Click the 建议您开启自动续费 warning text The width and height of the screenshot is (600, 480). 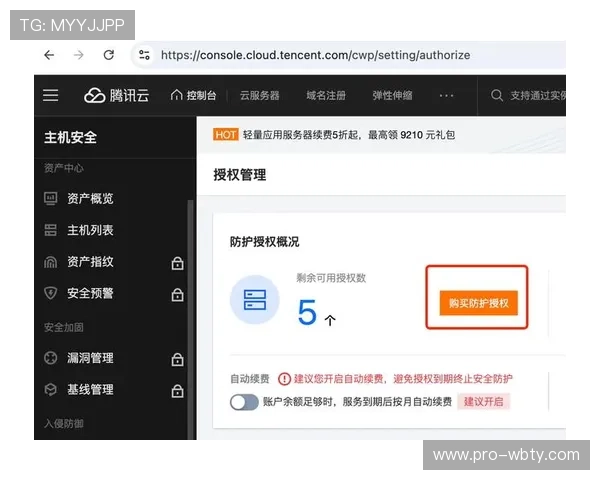tap(403, 379)
